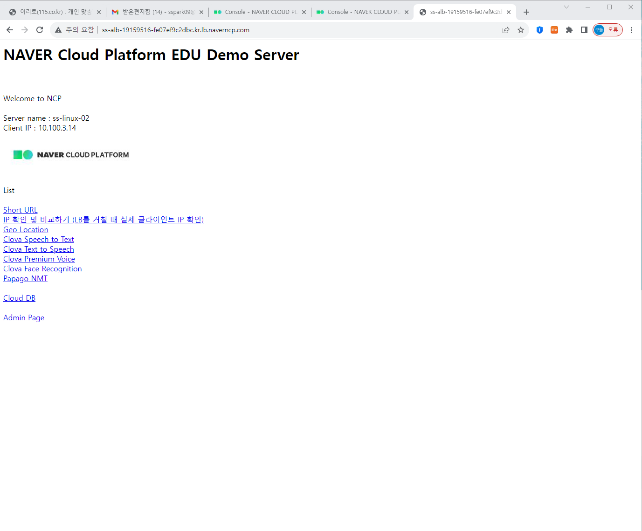Screen dimensions: 642x531
Task: Open the orange extension icon
Action: point(554,30)
